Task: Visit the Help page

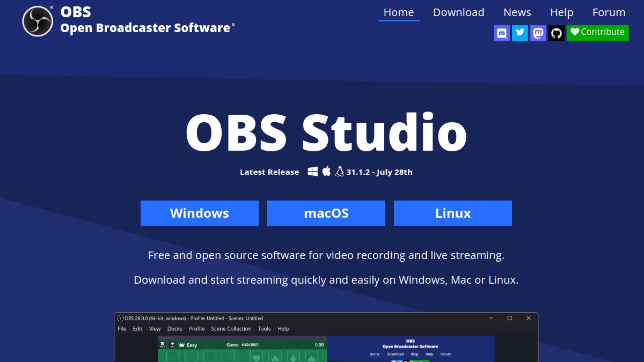Action: [x=562, y=12]
